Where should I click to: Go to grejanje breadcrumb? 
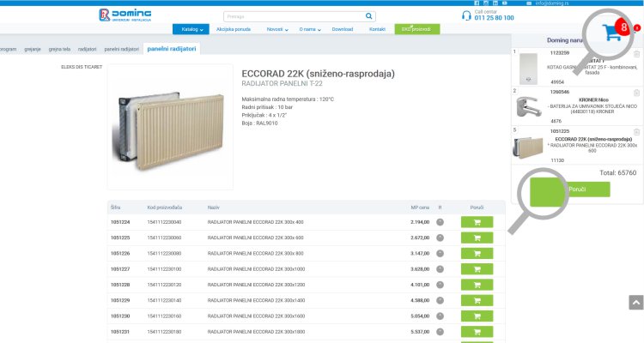[33, 49]
